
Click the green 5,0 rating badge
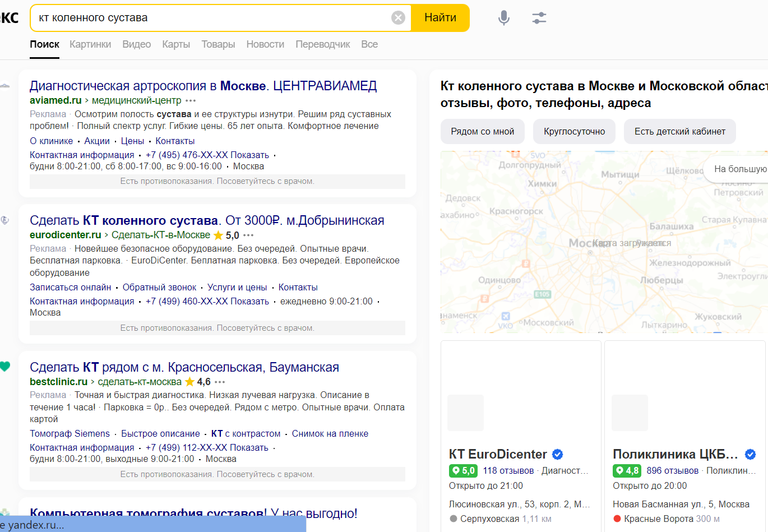pyautogui.click(x=463, y=471)
